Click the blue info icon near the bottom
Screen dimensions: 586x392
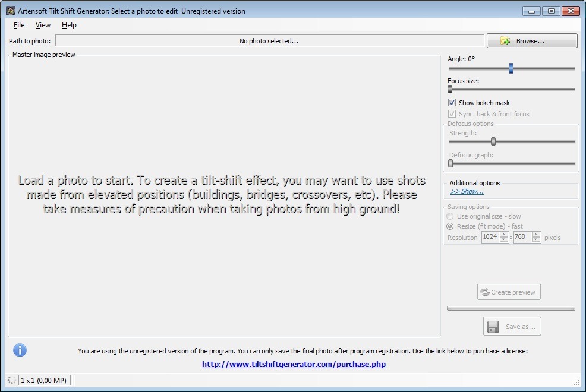[20, 350]
